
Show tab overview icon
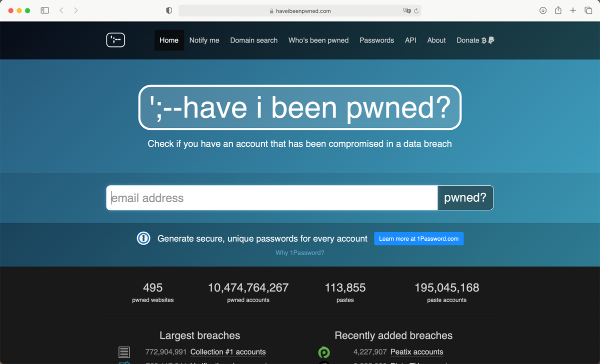pyautogui.click(x=588, y=10)
